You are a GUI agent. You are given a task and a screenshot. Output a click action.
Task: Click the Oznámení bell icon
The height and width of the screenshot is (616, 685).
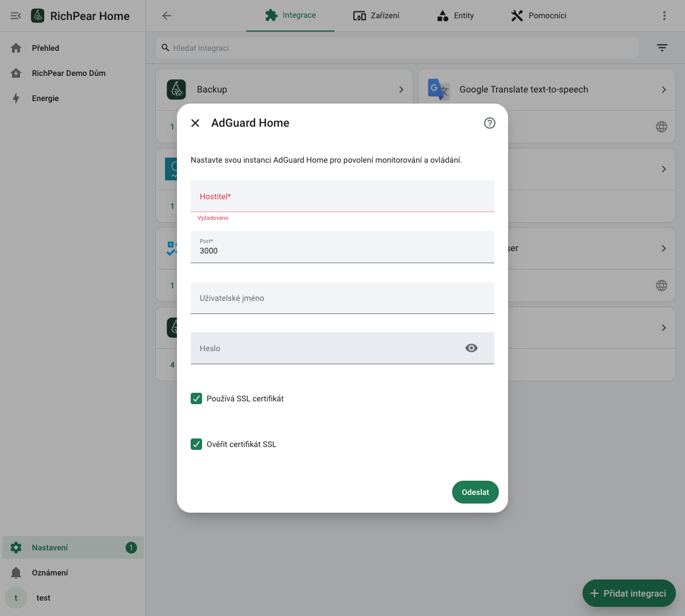pyautogui.click(x=16, y=573)
